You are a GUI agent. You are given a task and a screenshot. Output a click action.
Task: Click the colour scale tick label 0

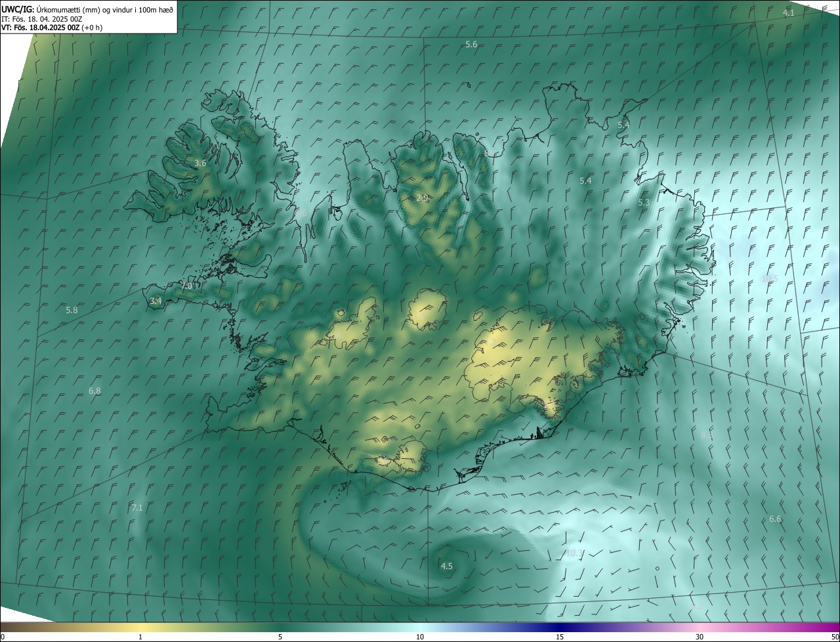(x=3, y=637)
